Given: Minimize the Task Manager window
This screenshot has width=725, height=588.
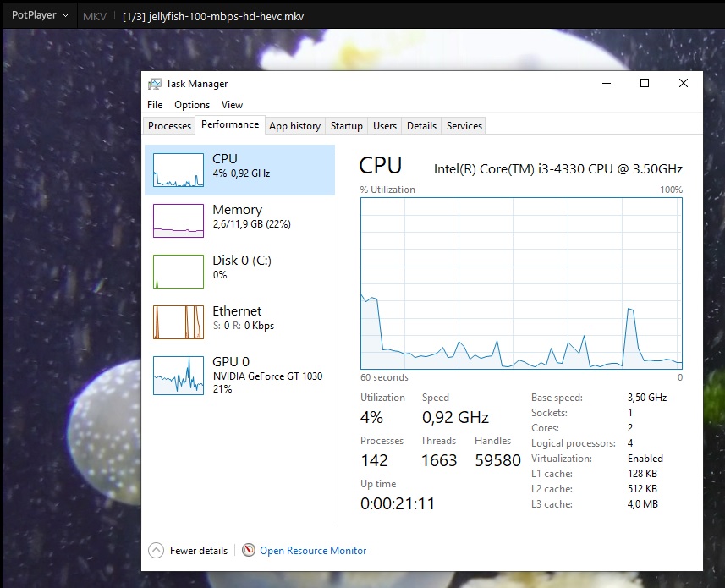Looking at the screenshot, I should 607,83.
